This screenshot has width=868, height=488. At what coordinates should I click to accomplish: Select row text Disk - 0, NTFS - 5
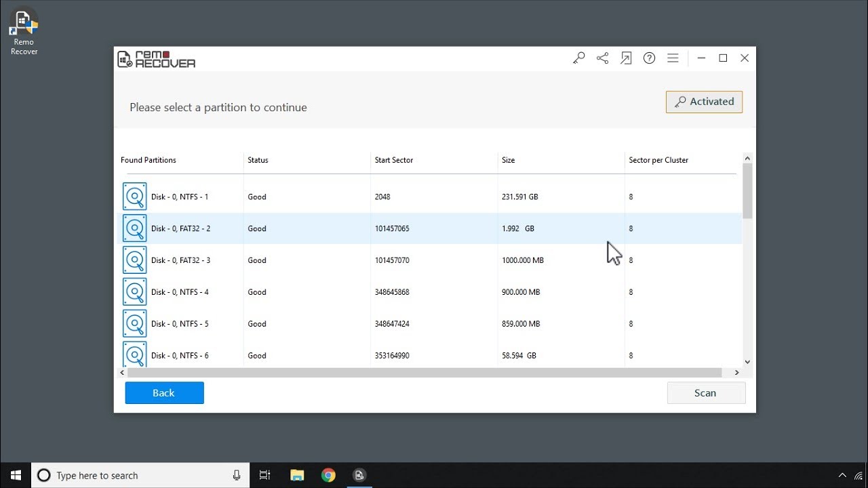(180, 324)
